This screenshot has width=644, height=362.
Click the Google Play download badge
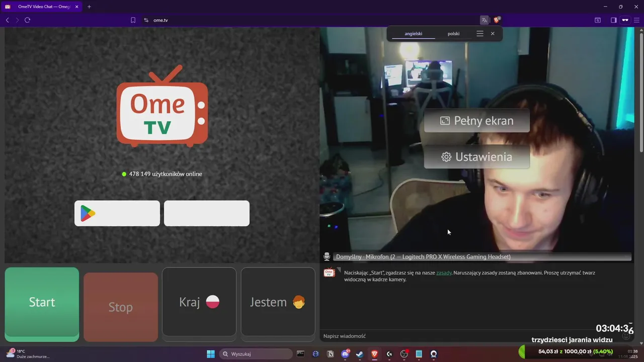117,213
